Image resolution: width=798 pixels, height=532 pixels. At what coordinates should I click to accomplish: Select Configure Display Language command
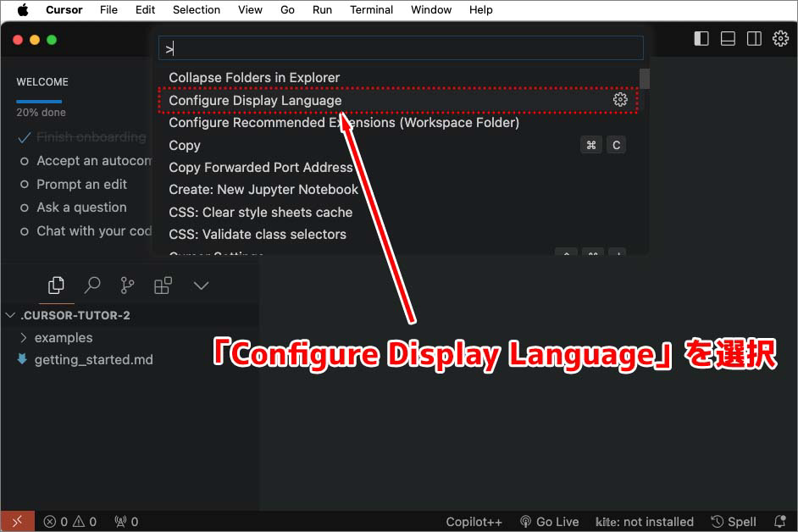(255, 100)
